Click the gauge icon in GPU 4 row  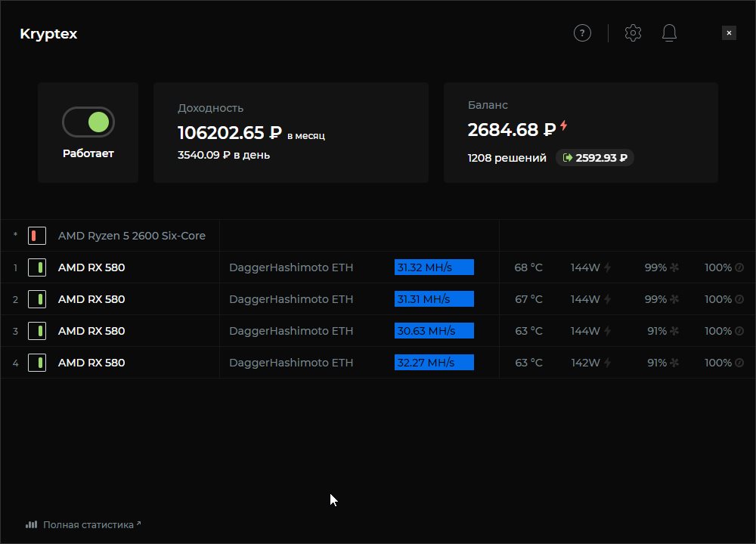click(739, 363)
